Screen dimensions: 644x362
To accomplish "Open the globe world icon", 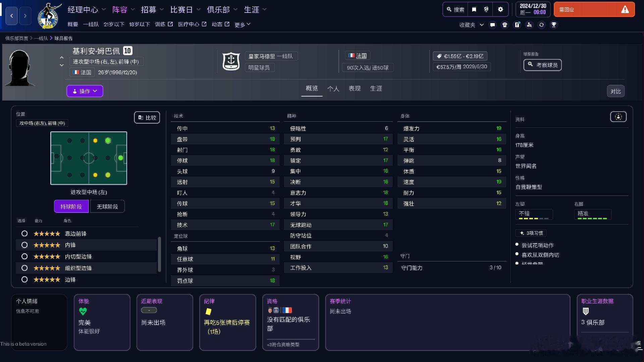I will pyautogui.click(x=486, y=9).
